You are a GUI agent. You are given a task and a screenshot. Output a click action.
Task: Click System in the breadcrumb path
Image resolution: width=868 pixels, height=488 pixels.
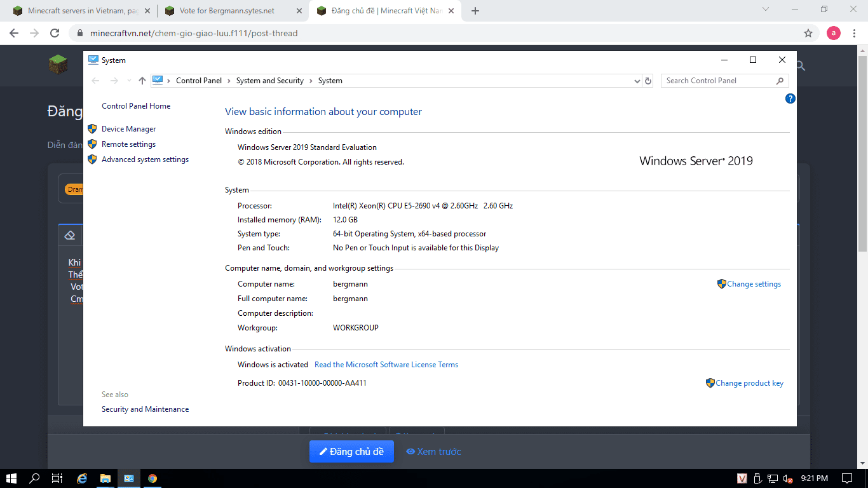[330, 81]
